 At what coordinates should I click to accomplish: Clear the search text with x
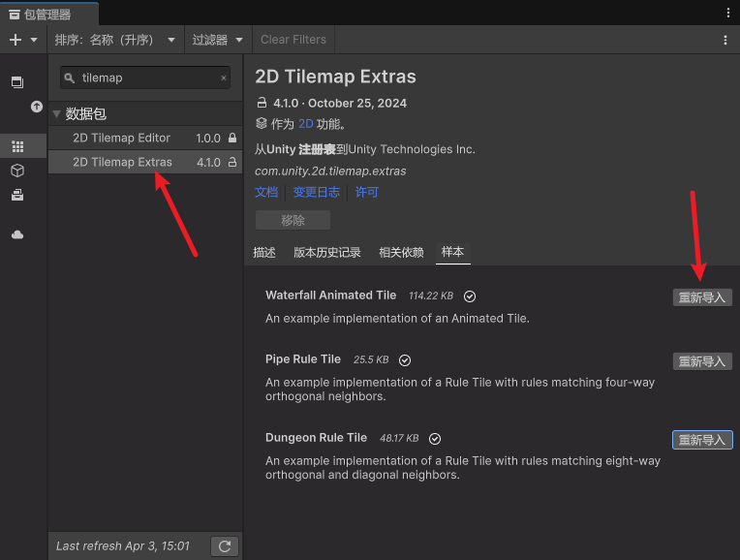pos(224,78)
